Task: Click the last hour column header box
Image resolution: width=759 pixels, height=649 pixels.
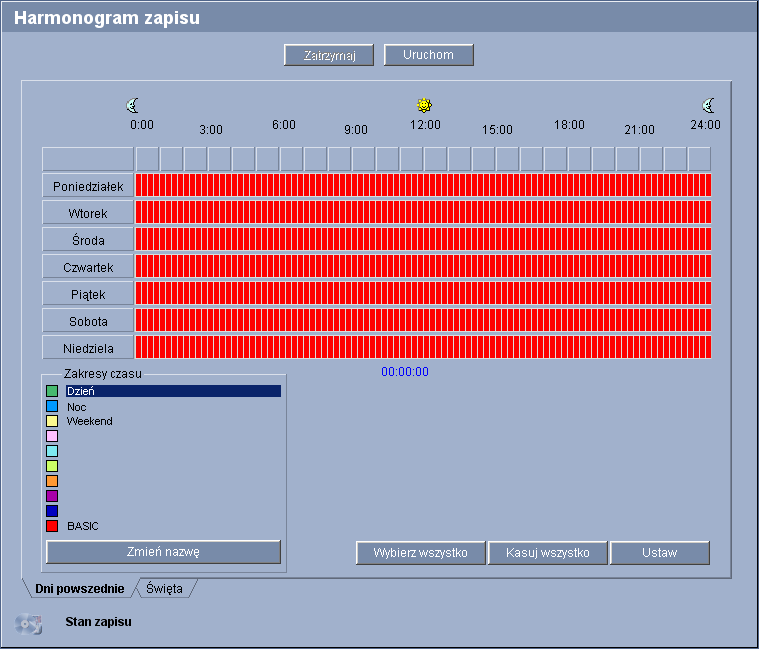Action: click(699, 159)
